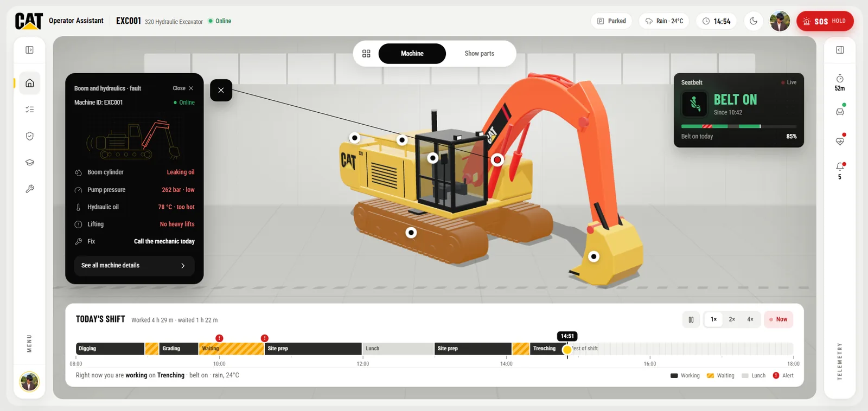Switch to Show parts tab
The height and width of the screenshot is (411, 868).
(480, 54)
